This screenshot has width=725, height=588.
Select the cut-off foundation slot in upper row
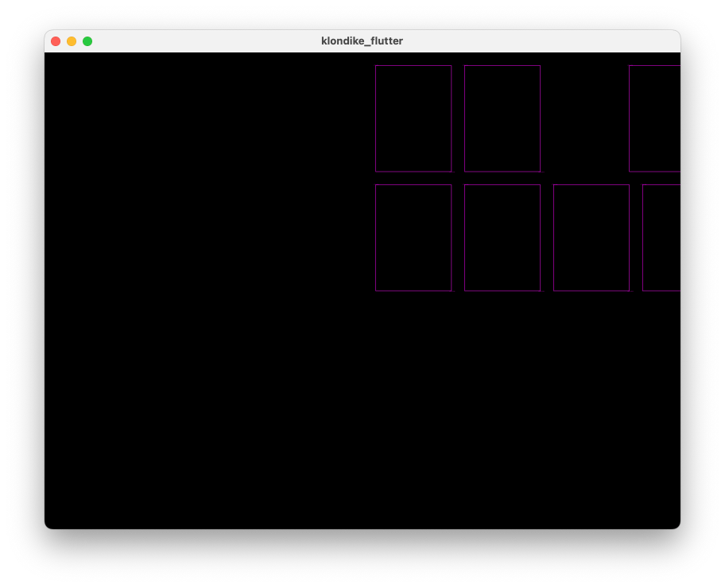(654, 118)
